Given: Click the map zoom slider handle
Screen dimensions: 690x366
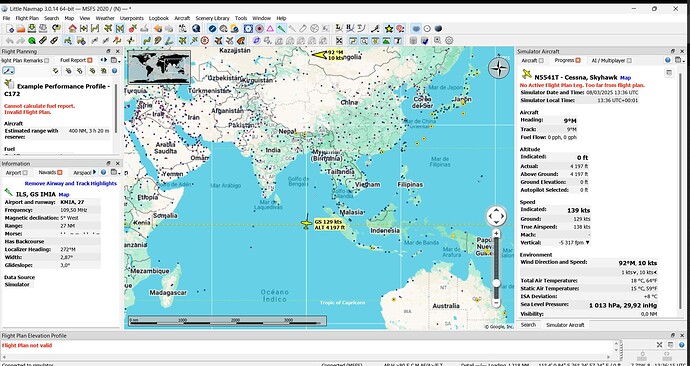Looking at the screenshot, I should click(x=496, y=283).
